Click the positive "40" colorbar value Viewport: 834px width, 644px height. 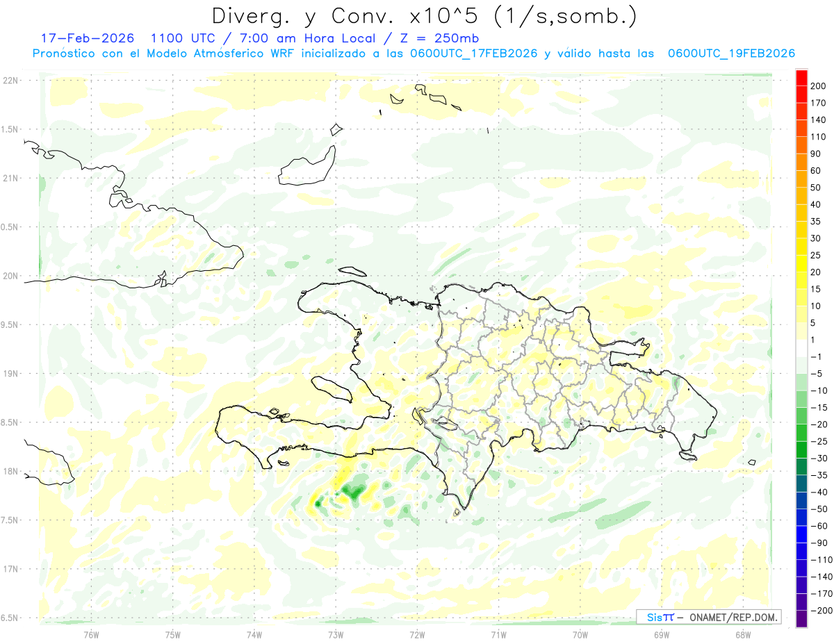coord(816,205)
